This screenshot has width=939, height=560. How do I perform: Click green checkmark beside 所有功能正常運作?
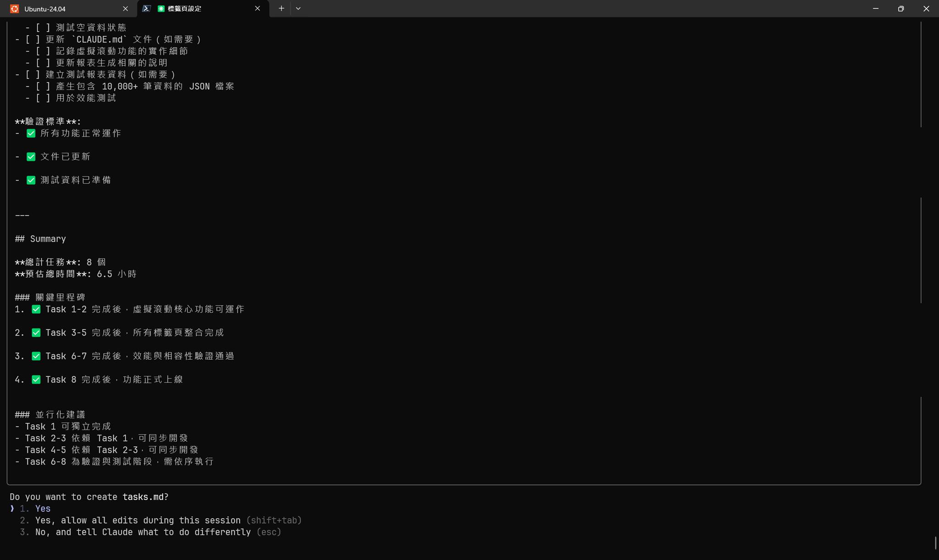pos(31,133)
